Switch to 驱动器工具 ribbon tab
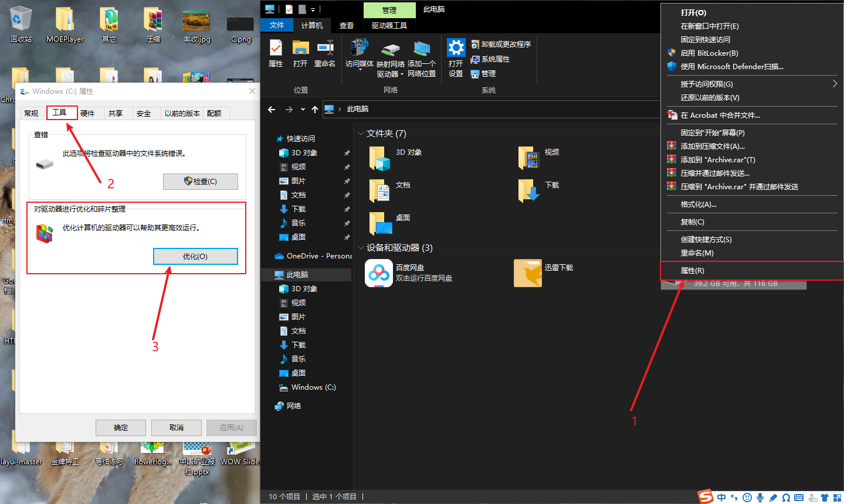 tap(389, 25)
